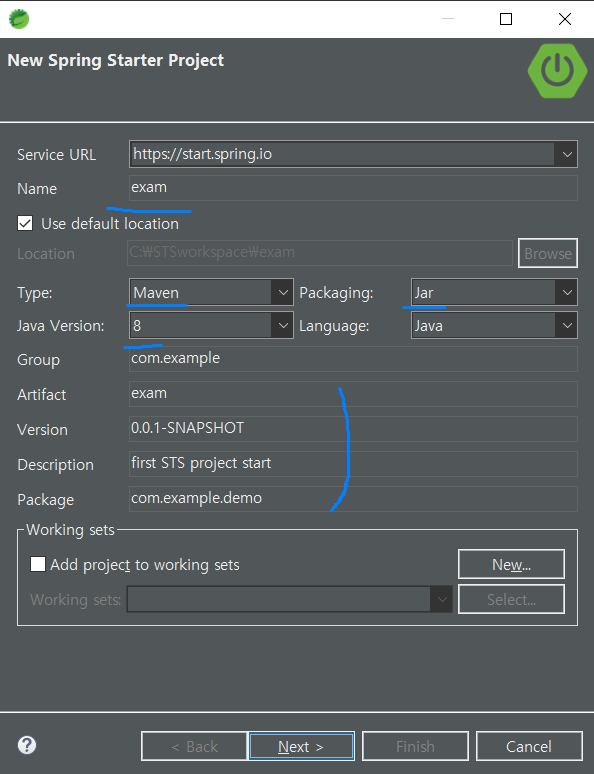Click the "Working sets" group title
This screenshot has height=774, width=594.
pos(71,530)
